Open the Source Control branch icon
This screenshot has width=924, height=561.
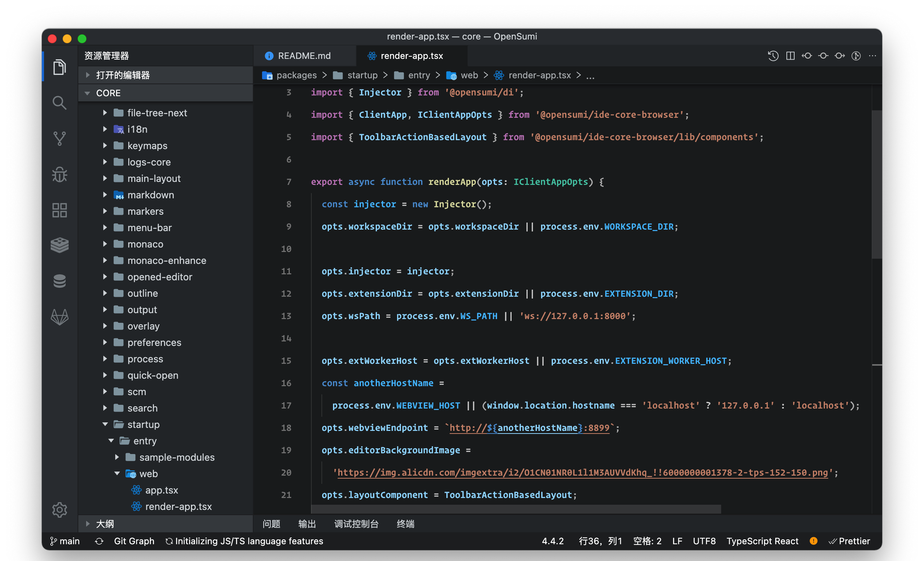click(x=60, y=138)
